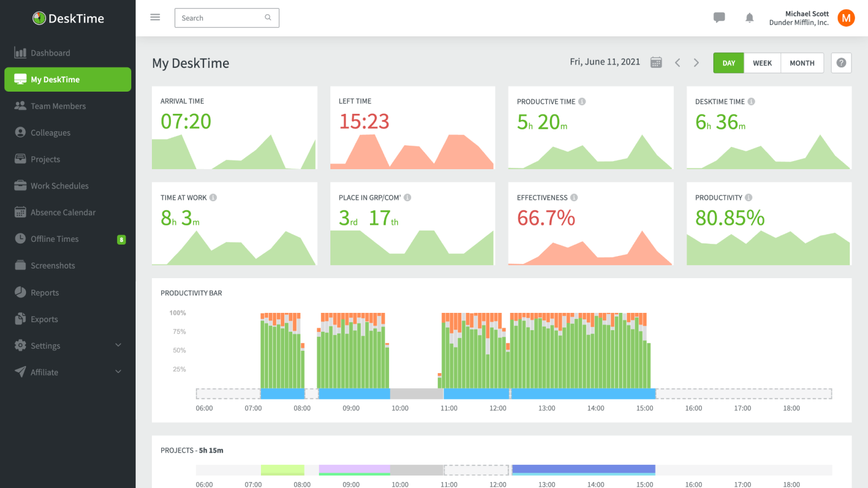Screen dimensions: 868x488
Task: Switch to the MONTH view tab
Action: tap(802, 62)
